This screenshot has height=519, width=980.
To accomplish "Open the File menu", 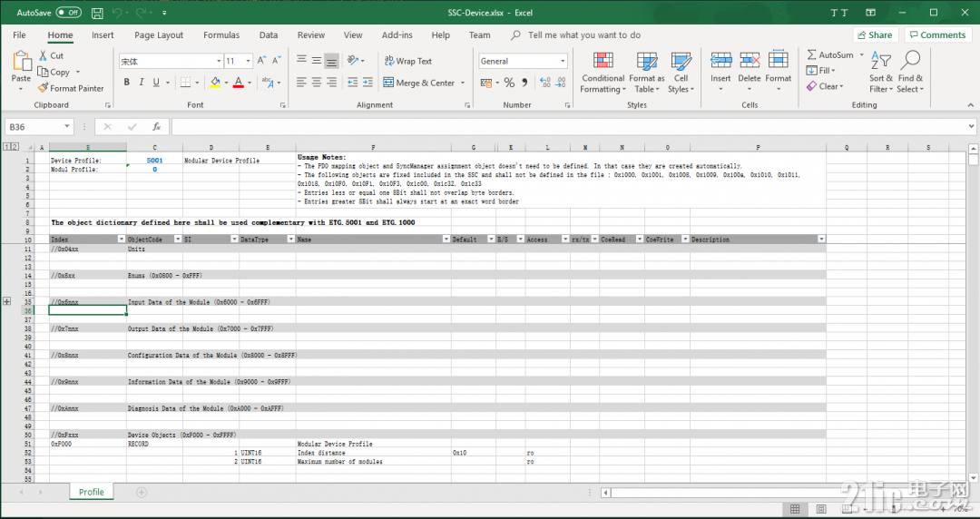I will (19, 35).
